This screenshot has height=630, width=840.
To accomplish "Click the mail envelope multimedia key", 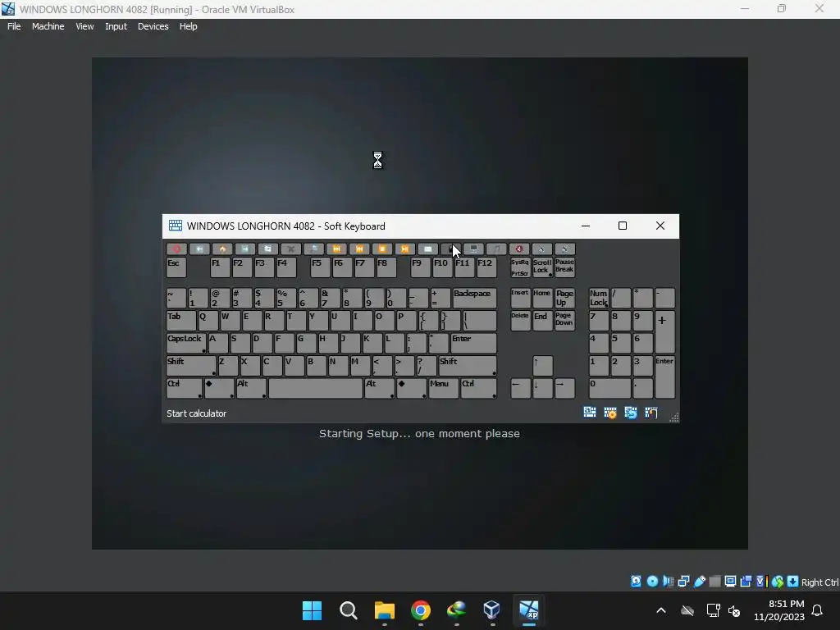I will tap(427, 249).
